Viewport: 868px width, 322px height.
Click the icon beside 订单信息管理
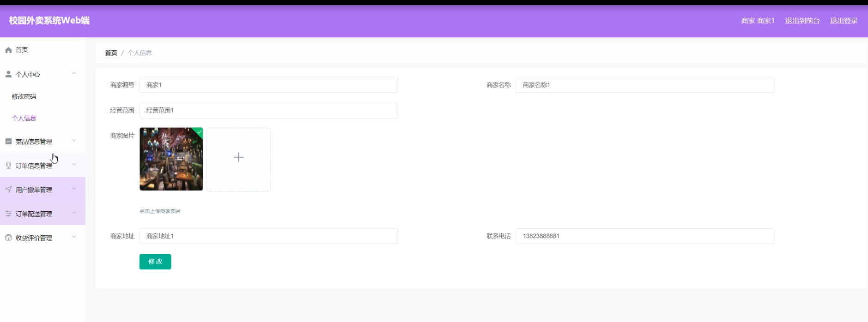(x=8, y=165)
